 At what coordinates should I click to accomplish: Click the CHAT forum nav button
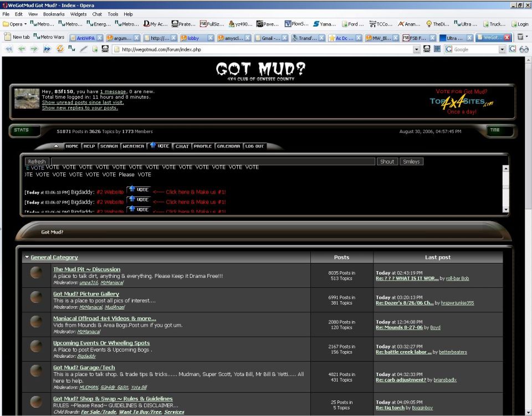coord(182,146)
